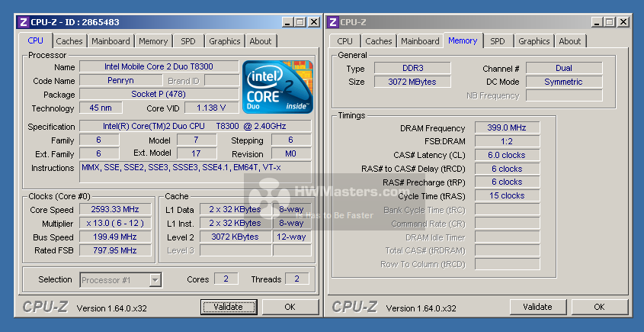Screen dimensions: 644x332
Task: Click tRP value 6 clocks
Action: coord(508,182)
